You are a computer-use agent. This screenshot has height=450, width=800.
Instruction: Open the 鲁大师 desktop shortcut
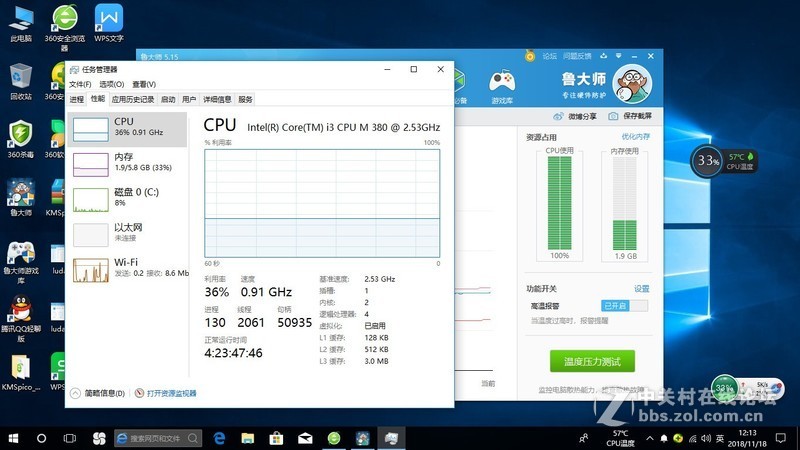pyautogui.click(x=21, y=197)
